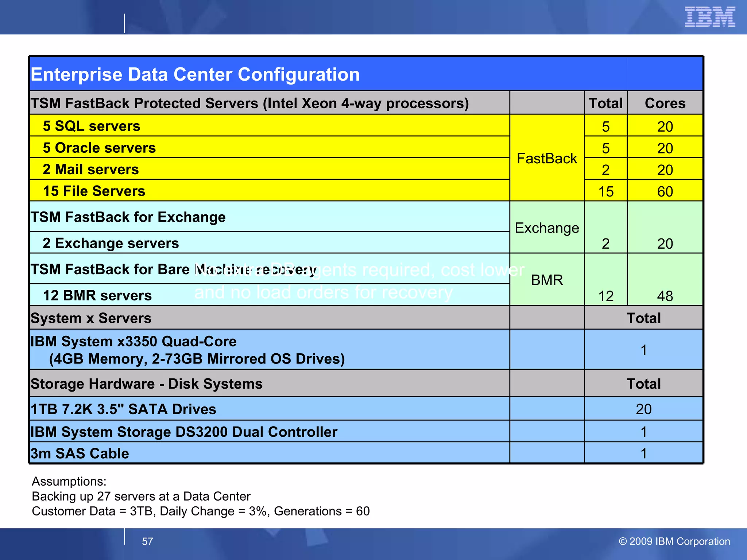
Task: Click the cores value 60 for File Servers
Action: 665,192
